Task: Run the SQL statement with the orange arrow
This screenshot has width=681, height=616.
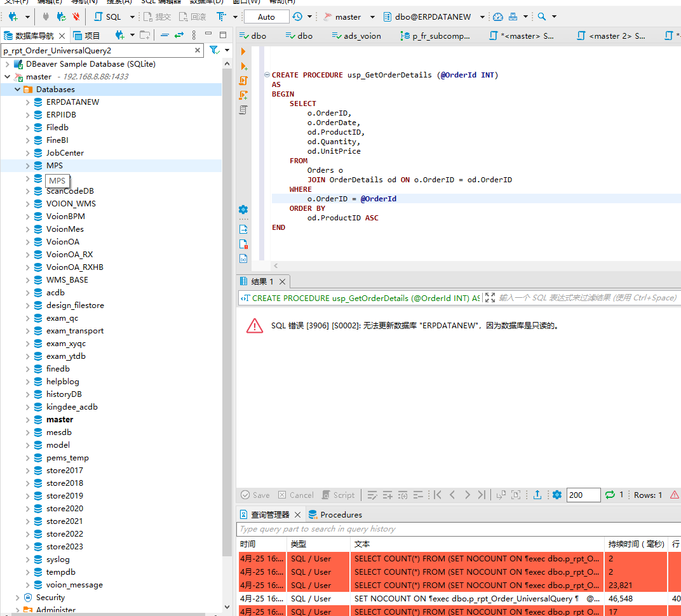Action: tap(243, 51)
